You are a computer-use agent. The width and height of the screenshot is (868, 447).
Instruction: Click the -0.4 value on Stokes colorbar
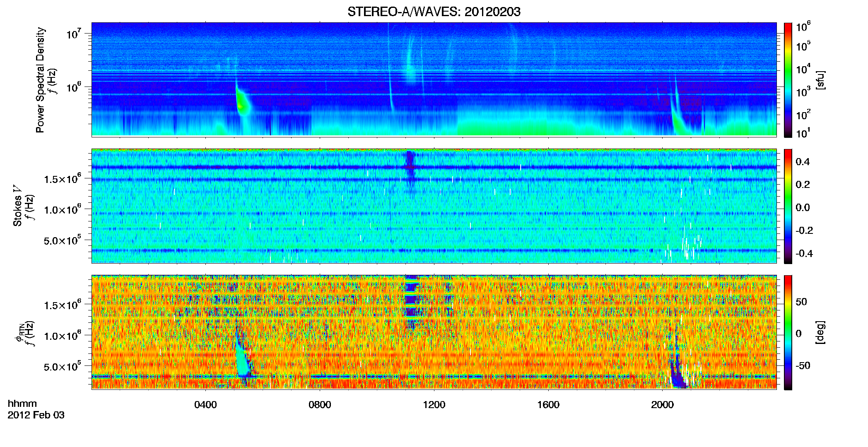click(804, 253)
